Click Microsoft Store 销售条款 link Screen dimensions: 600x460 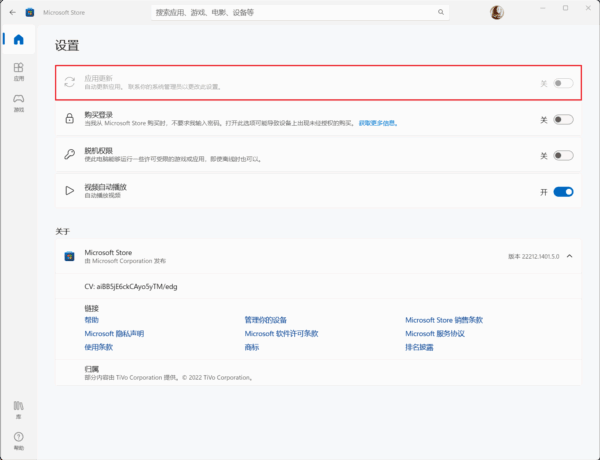point(443,320)
